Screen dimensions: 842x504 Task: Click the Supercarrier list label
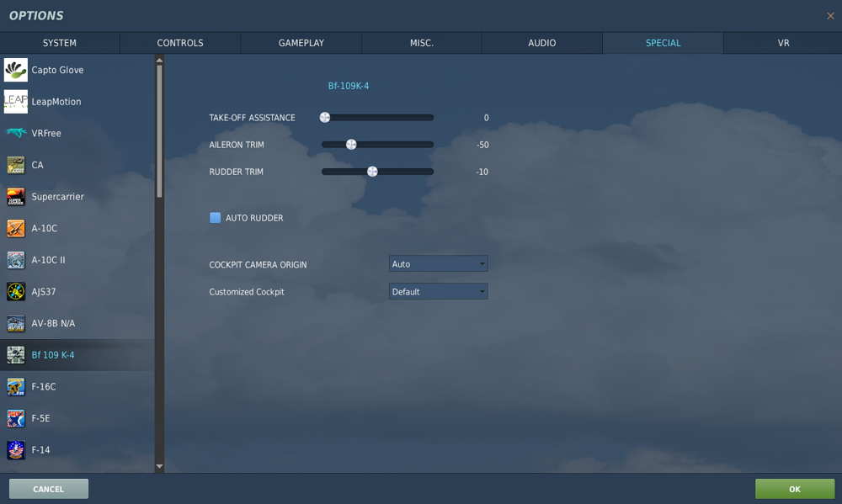(x=57, y=196)
